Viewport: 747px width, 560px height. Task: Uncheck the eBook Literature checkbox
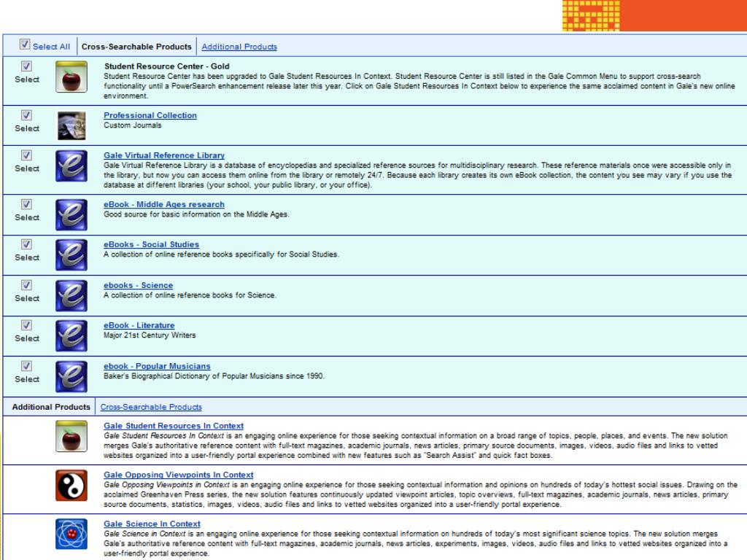tap(27, 325)
